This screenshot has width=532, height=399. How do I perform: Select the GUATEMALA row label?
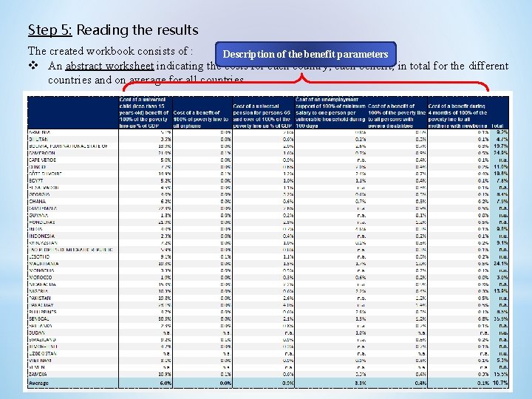[x=43, y=208]
